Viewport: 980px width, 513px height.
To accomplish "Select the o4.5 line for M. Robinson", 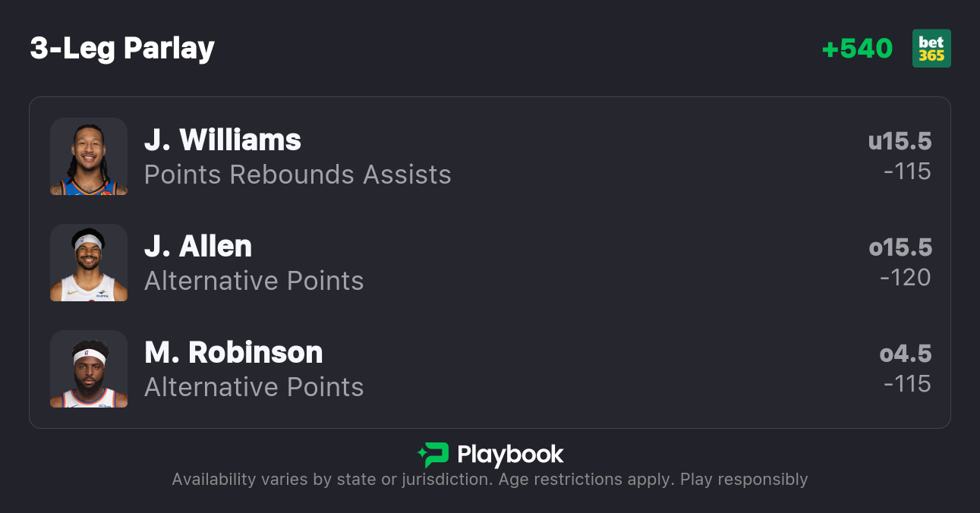I will 905,354.
